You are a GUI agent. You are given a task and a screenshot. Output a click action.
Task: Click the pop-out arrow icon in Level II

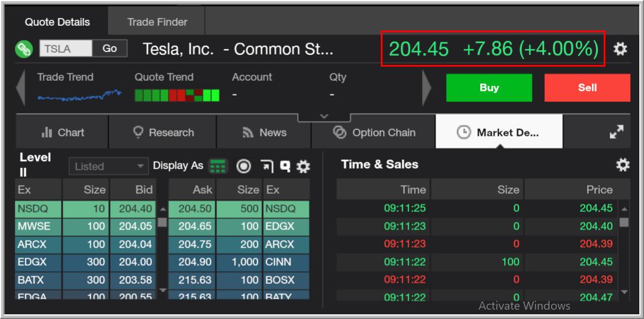point(267,166)
